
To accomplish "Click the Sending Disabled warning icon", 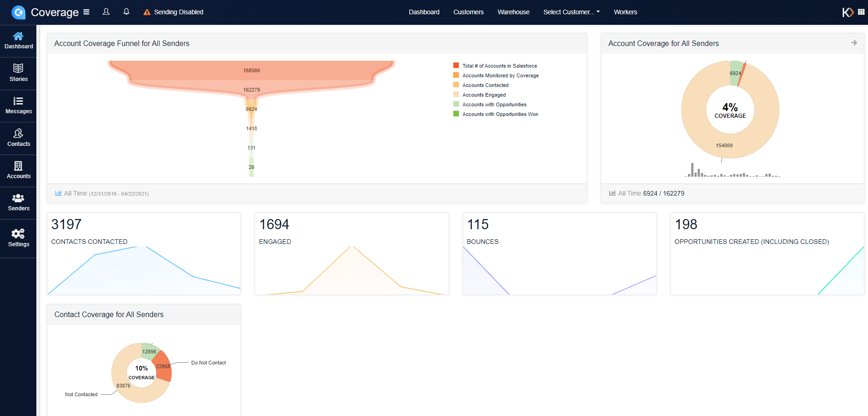I will coord(147,12).
